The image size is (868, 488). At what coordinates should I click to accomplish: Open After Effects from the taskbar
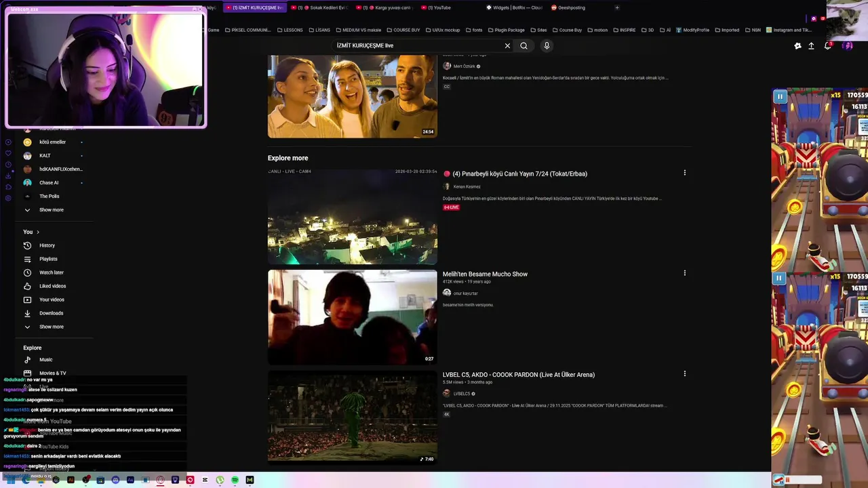pos(130,480)
